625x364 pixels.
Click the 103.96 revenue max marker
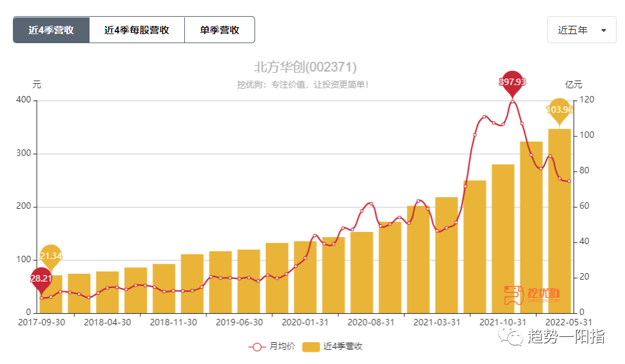[559, 111]
